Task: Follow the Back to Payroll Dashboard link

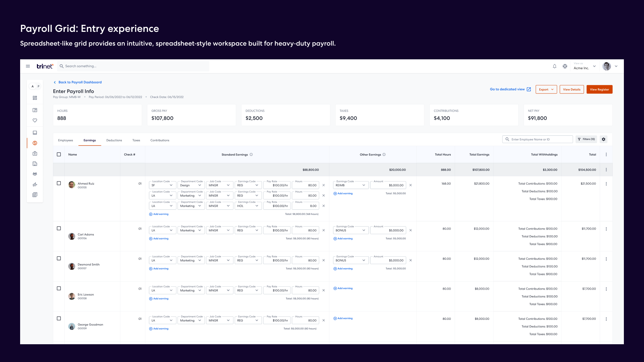Action: click(80, 82)
